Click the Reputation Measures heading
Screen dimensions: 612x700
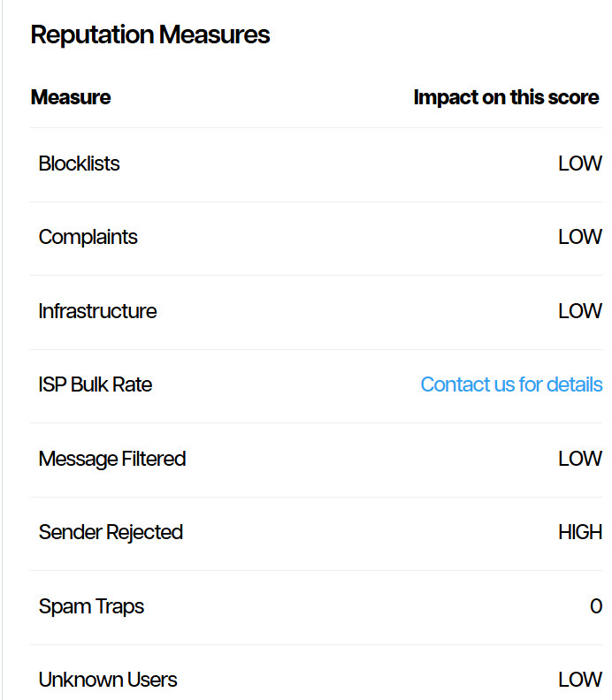coord(150,35)
